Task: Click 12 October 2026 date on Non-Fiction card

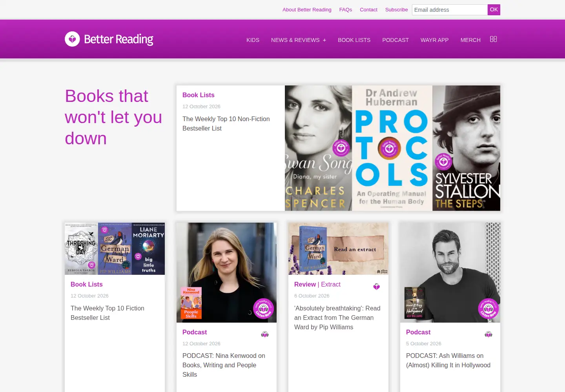Action: coord(201,106)
